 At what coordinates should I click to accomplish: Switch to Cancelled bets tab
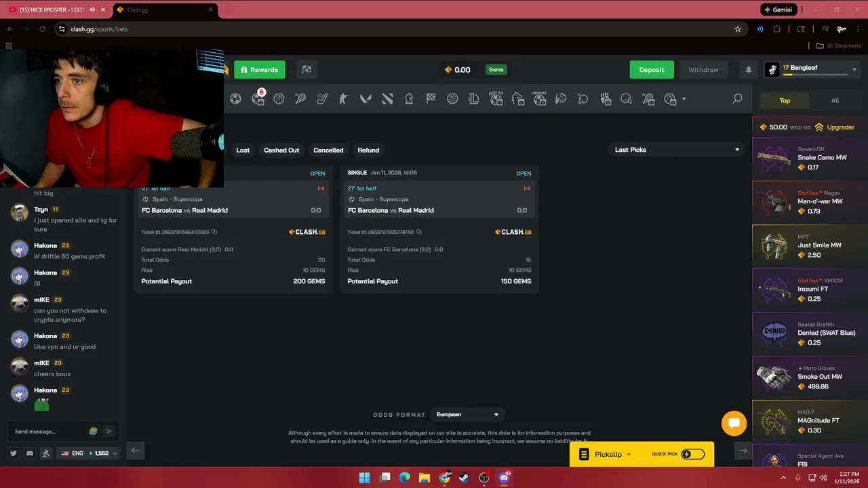328,150
